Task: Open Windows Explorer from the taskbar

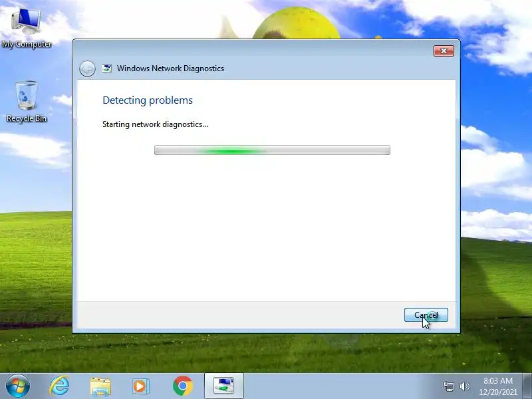Action: (100, 386)
